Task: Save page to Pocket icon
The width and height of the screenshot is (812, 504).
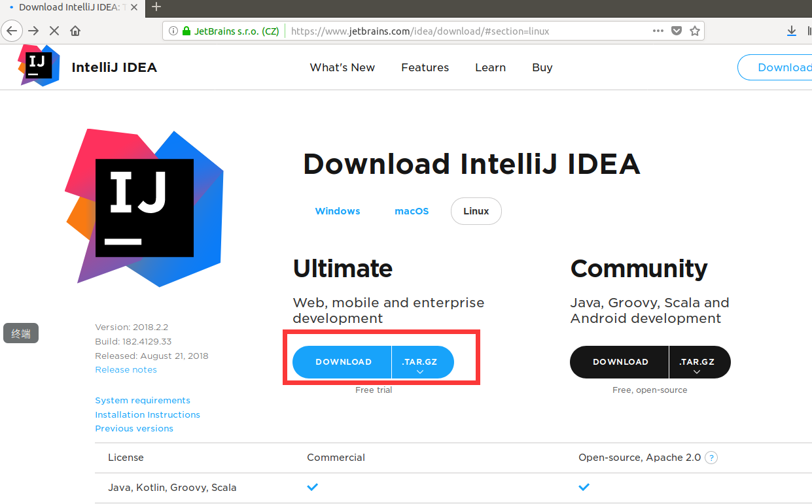Action: point(677,31)
